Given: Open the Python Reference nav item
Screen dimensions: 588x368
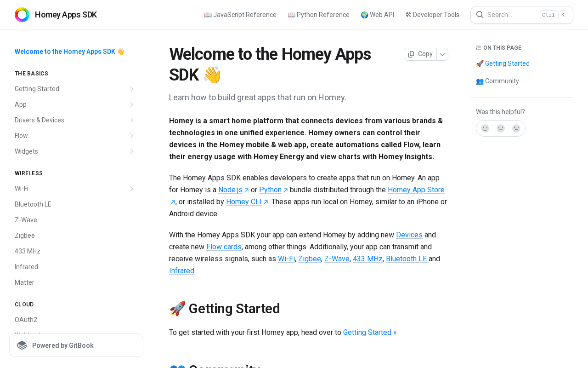Looking at the screenshot, I should (x=318, y=15).
